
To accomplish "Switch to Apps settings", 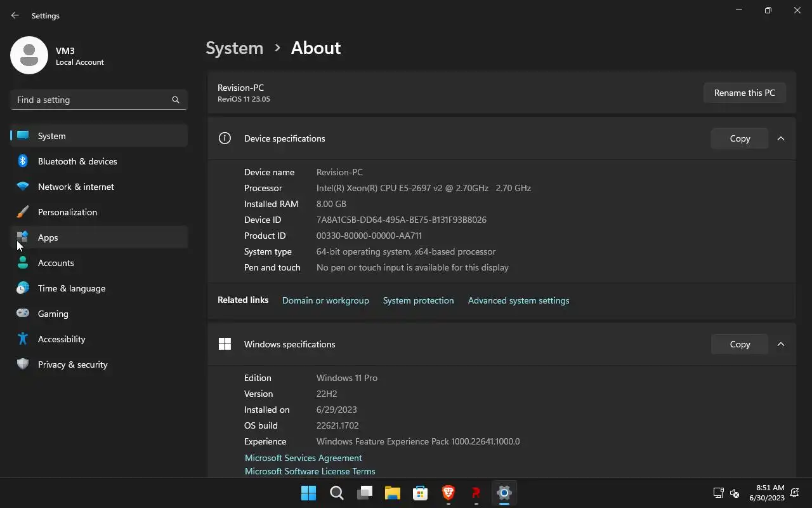I will [x=99, y=237].
